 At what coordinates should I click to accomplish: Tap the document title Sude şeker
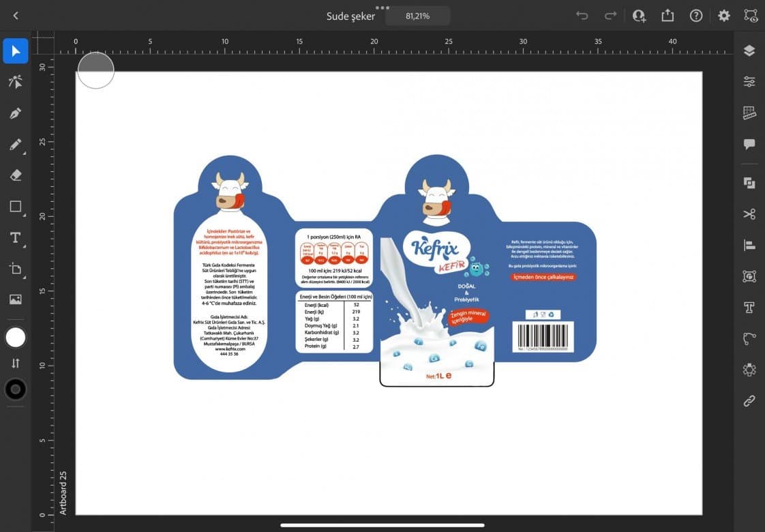pos(350,16)
